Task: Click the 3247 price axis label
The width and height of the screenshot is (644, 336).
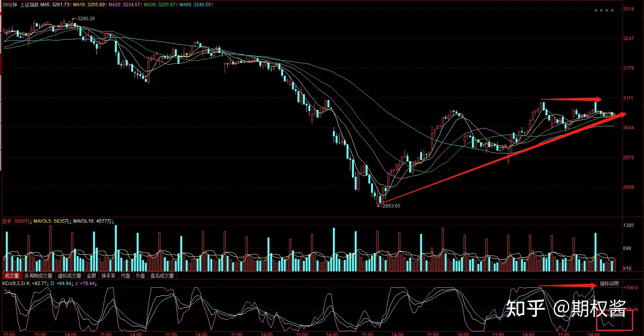Action: (628, 39)
